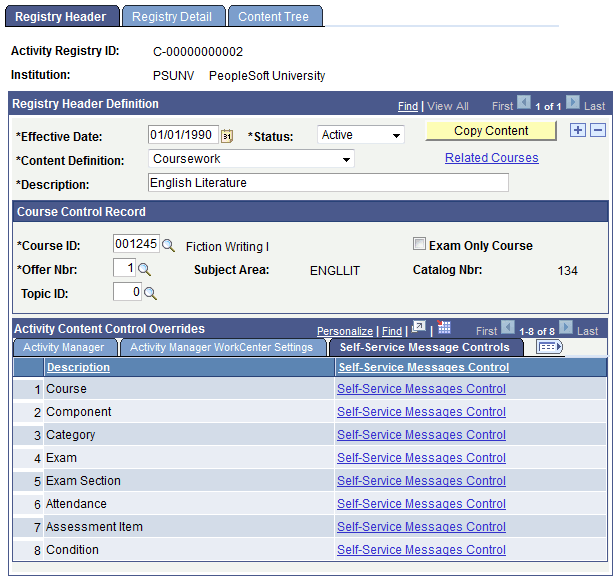Click the Course ID input field
The height and width of the screenshot is (581, 616).
coord(136,244)
